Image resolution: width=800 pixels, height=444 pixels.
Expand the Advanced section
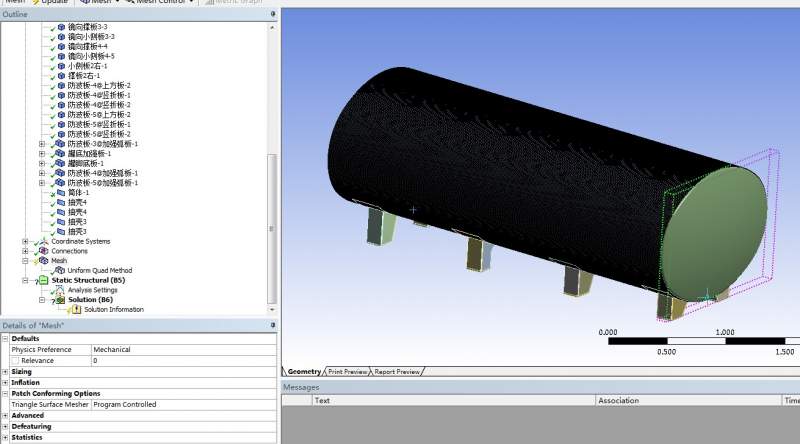click(x=5, y=415)
